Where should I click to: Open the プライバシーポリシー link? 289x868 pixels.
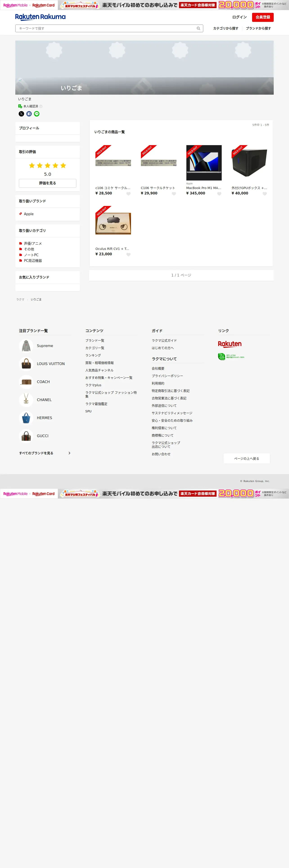tap(167, 376)
